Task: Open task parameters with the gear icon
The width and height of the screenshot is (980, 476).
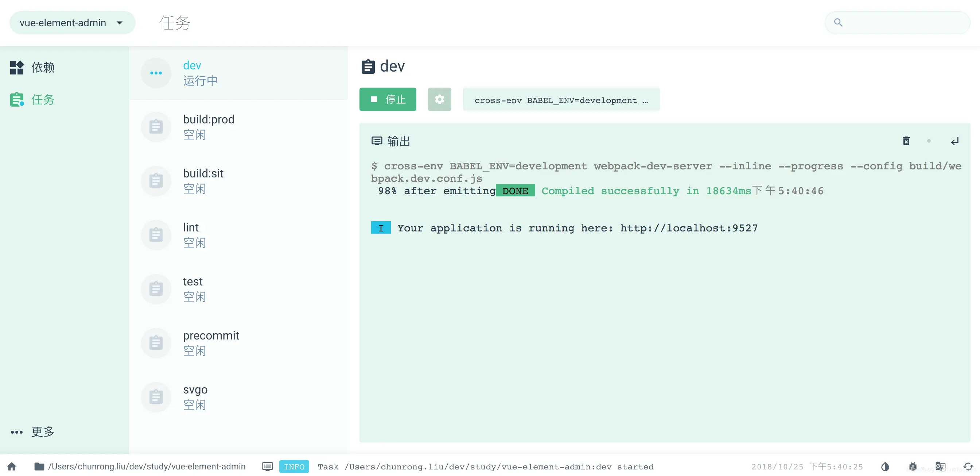Action: (439, 99)
